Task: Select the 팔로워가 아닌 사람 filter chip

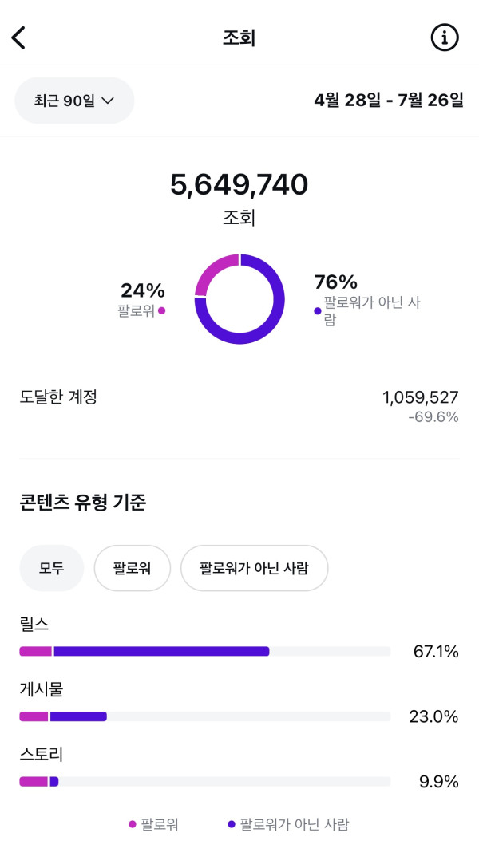Action: pos(254,568)
